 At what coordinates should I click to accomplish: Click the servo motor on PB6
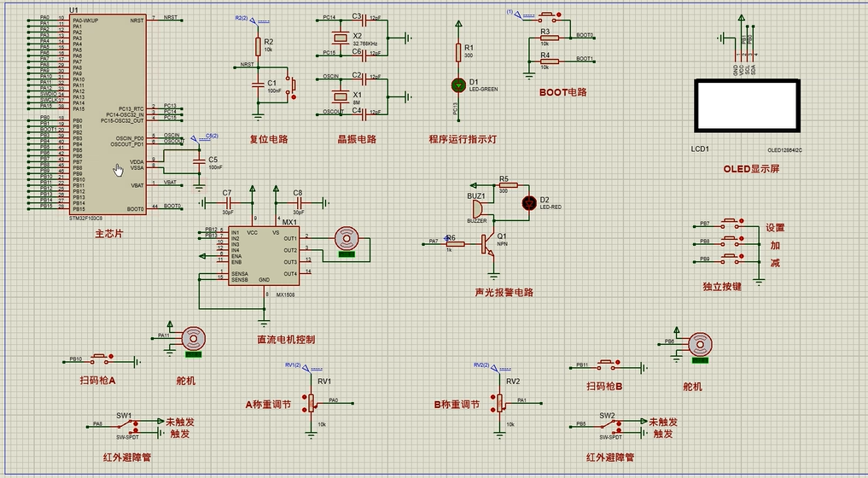pos(700,346)
